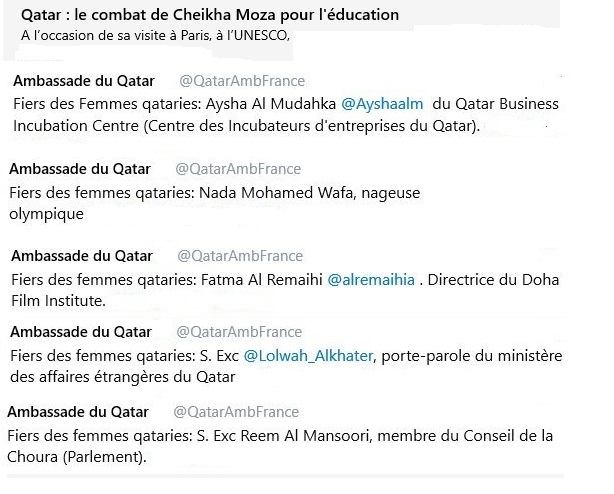
Task: Open Ambassade du Qatar name on Fatma Al Remaihi tweet
Action: (82, 256)
